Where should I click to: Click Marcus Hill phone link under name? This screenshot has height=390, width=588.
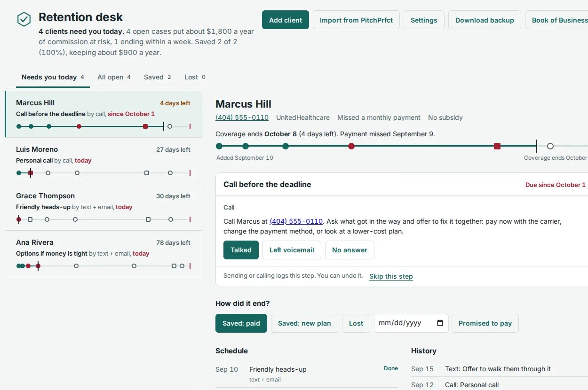point(242,117)
